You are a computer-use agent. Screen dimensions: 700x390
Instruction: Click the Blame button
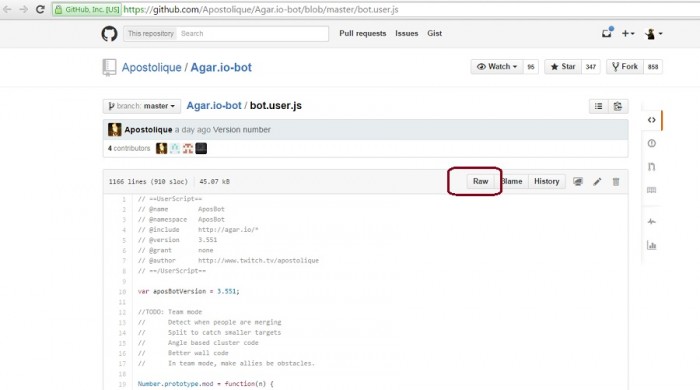(x=512, y=181)
